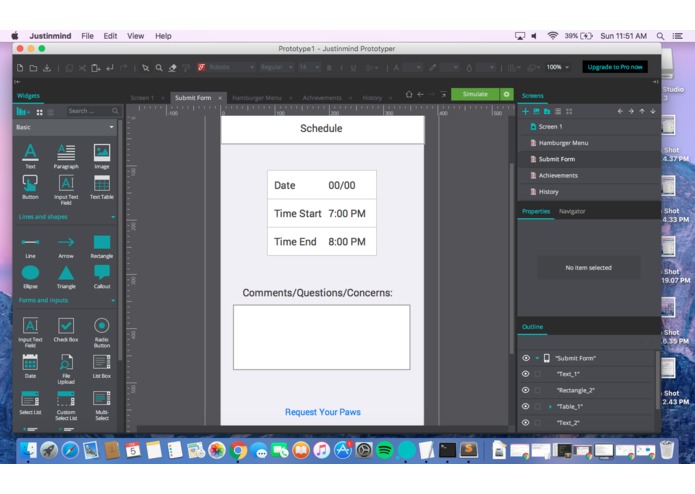This screenshot has height=494, width=695.
Task: Select the Triangle shape widget
Action: (66, 277)
